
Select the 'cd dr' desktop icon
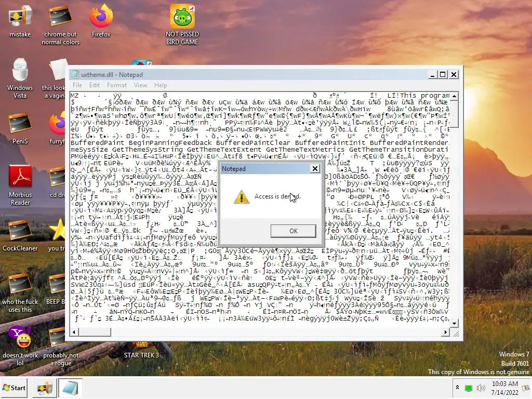click(x=57, y=181)
